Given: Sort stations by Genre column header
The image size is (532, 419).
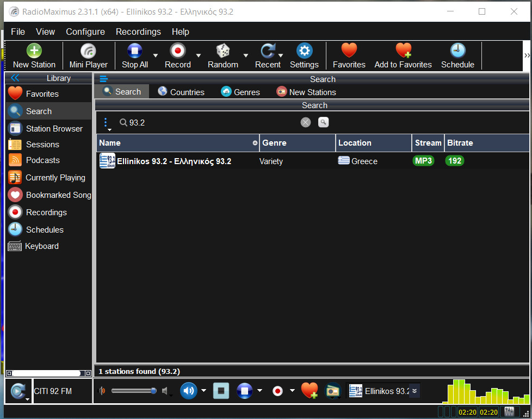Looking at the screenshot, I should (298, 143).
